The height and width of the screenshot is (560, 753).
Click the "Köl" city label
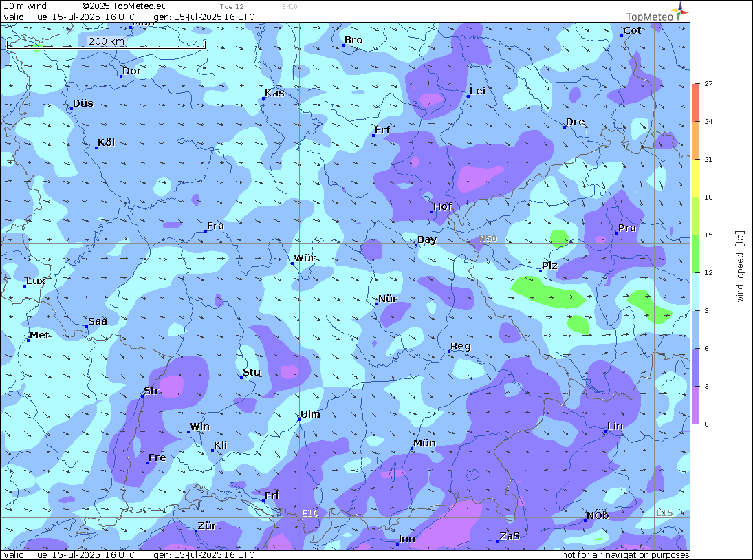click(106, 142)
